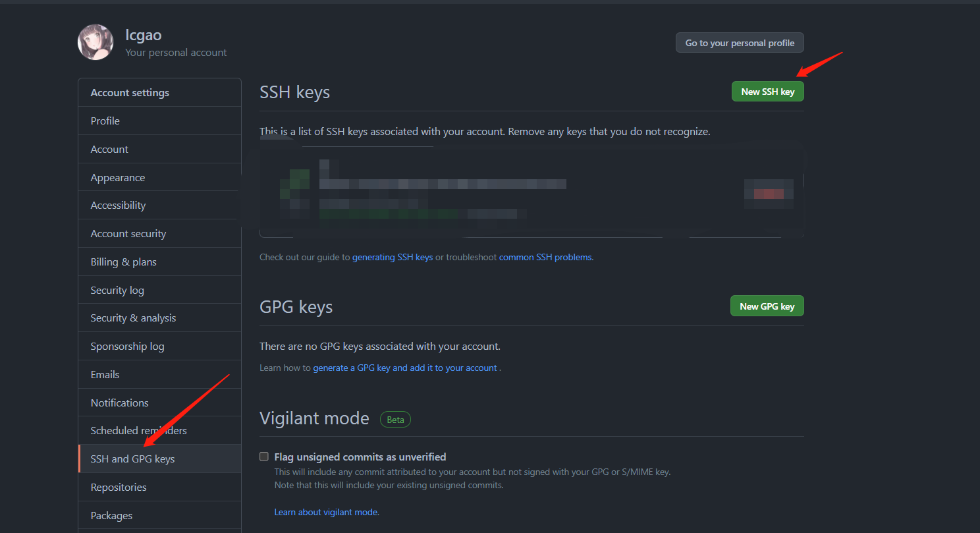Select Appearance in the sidebar

coord(159,178)
